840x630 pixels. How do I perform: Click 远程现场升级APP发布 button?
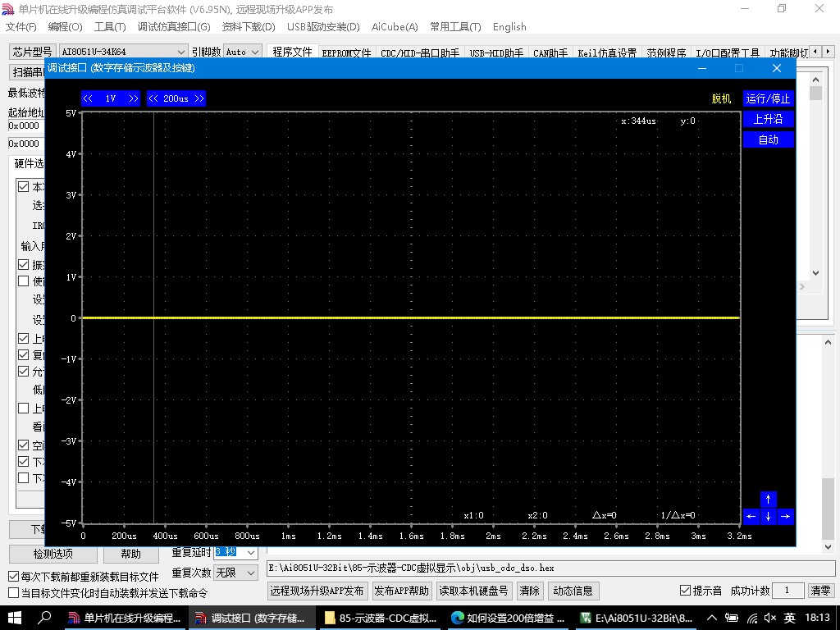click(317, 591)
